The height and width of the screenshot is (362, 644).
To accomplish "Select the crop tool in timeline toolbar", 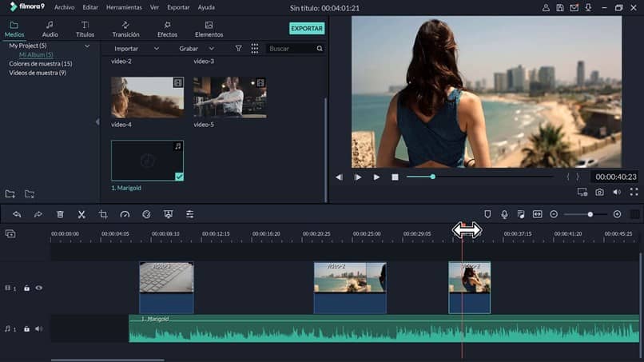I will click(103, 214).
